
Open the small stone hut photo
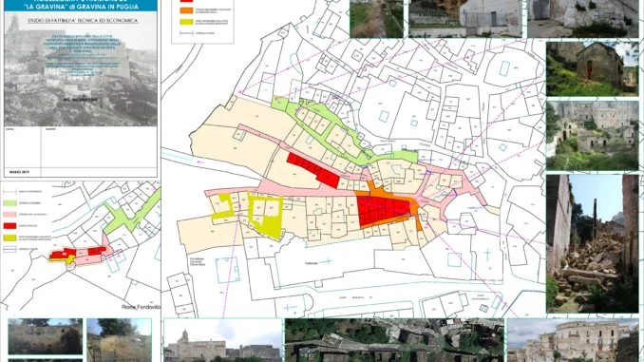click(x=593, y=68)
